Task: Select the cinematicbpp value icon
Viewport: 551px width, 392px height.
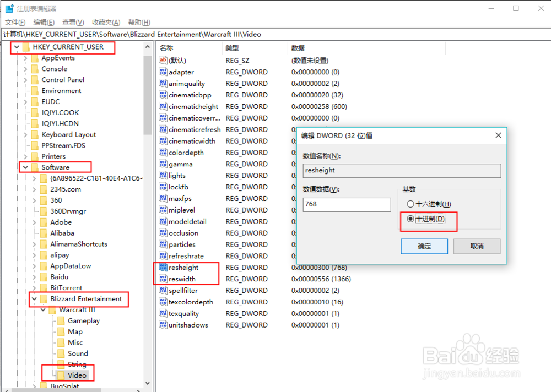Action: coord(163,95)
